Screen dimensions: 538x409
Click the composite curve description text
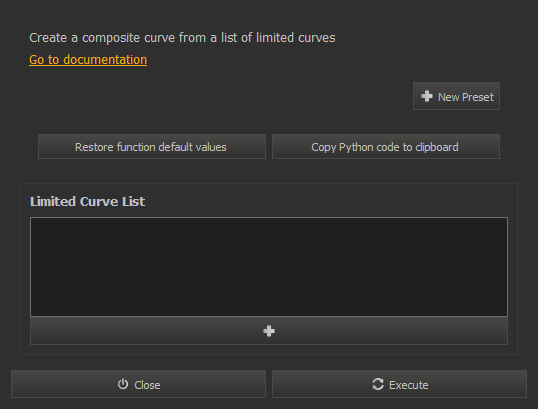182,38
